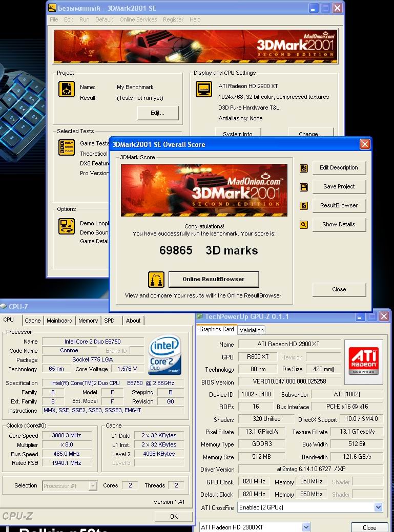This screenshot has height=532, width=394.
Task: Open the graphics card selector dropdown in GPU-Z
Action: [306, 527]
